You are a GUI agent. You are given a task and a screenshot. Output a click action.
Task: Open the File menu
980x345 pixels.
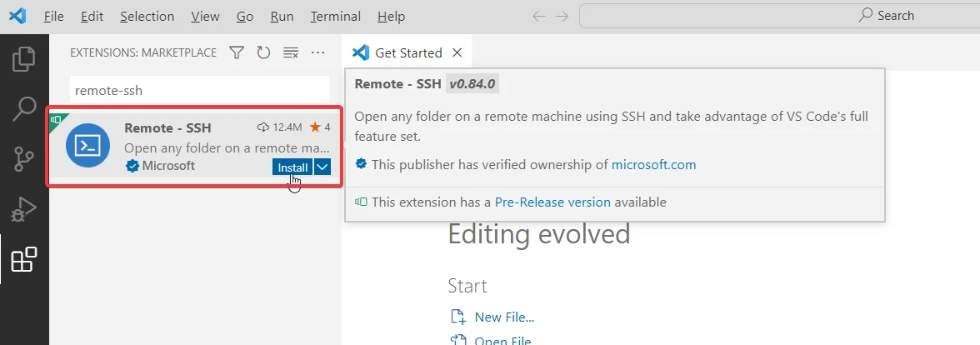(53, 17)
